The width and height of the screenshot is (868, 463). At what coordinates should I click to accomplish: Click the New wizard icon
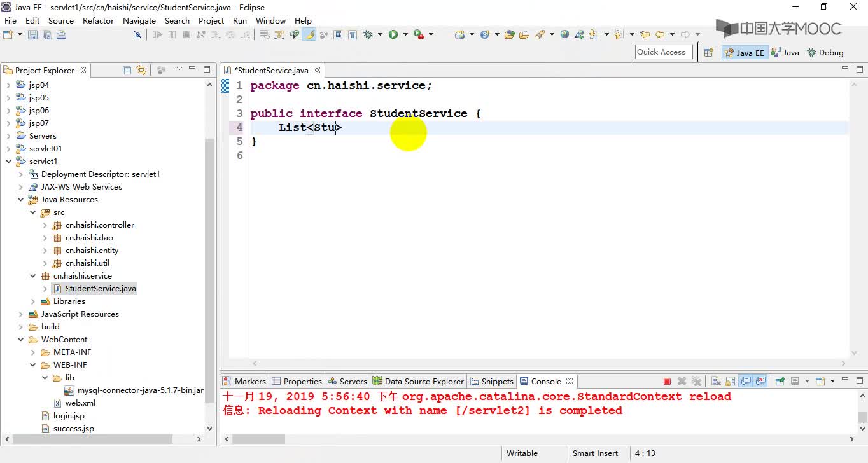[8, 34]
